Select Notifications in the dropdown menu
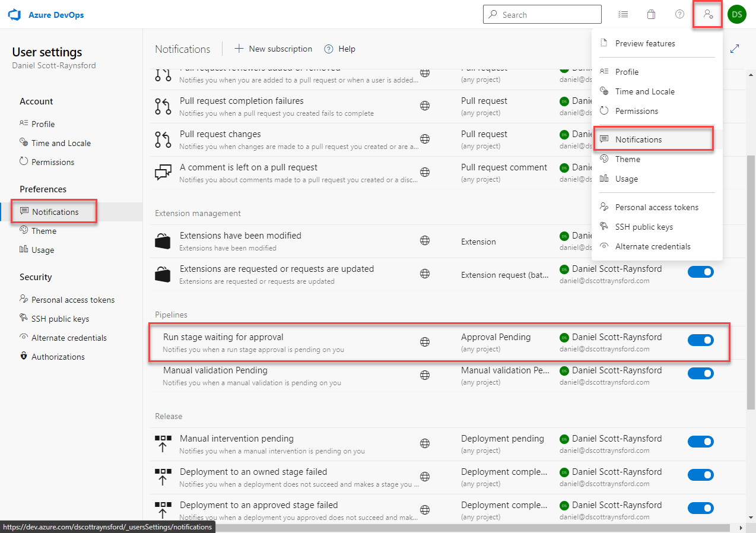Image resolution: width=756 pixels, height=533 pixels. [657, 139]
